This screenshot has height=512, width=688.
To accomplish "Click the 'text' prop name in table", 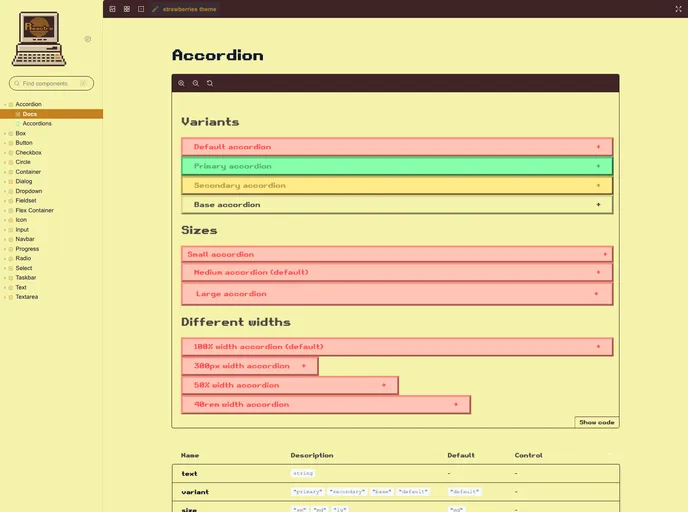I will [189, 474].
